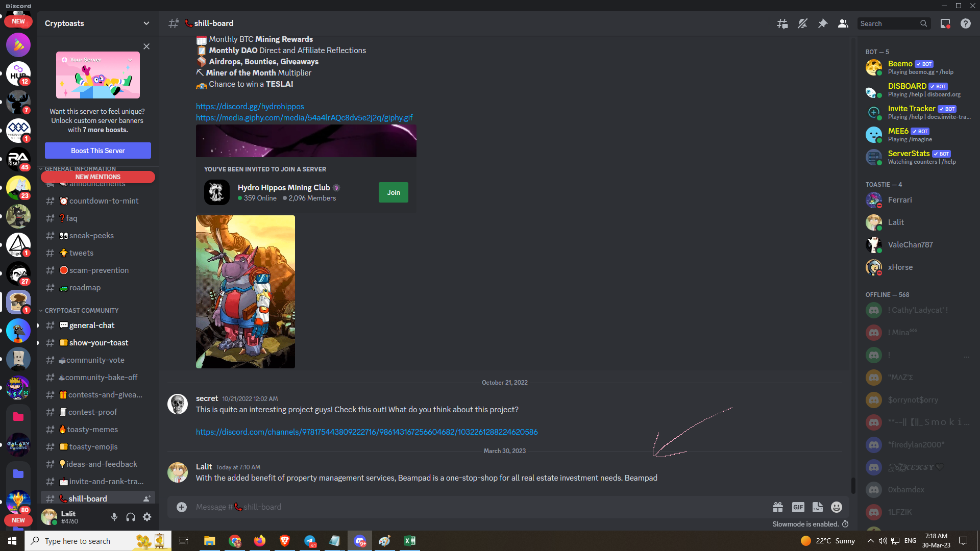Open invite-and-rank-tracker channel

(x=98, y=482)
